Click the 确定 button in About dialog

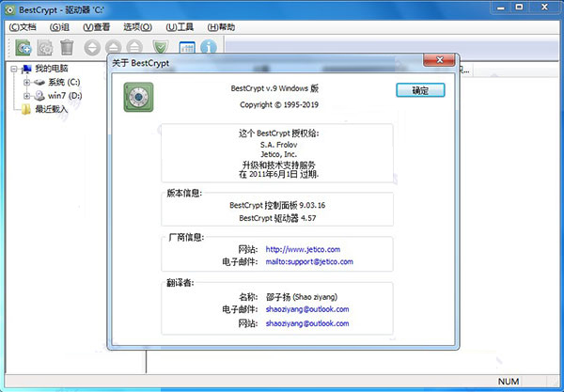[420, 90]
